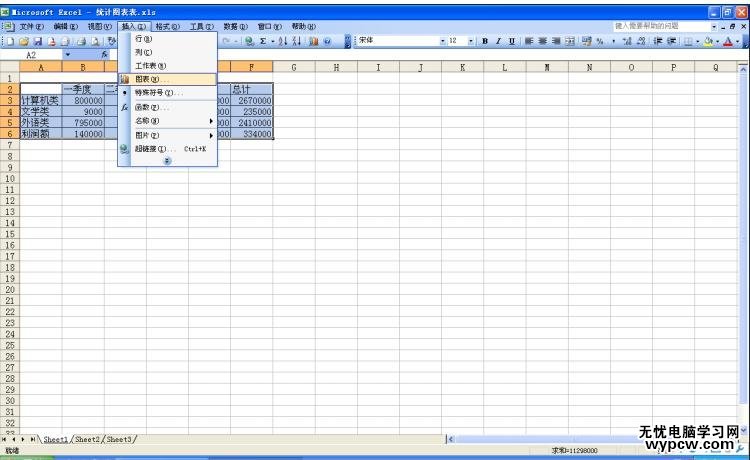The width and height of the screenshot is (750, 460).
Task: Click the AutoSum sigma icon
Action: click(x=263, y=41)
